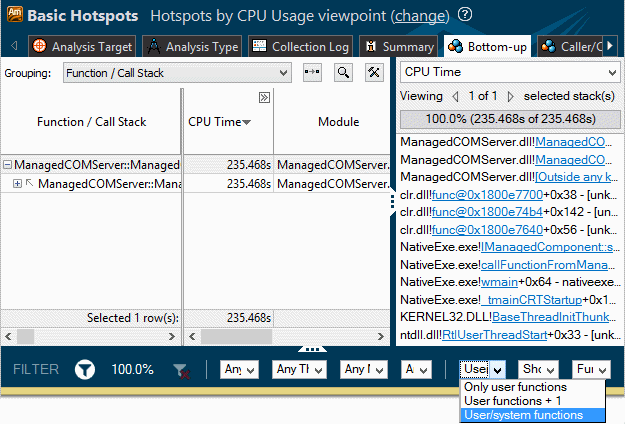Collapse the top ManagedCOMServer tree row
The height and width of the screenshot is (424, 625).
click(8, 165)
